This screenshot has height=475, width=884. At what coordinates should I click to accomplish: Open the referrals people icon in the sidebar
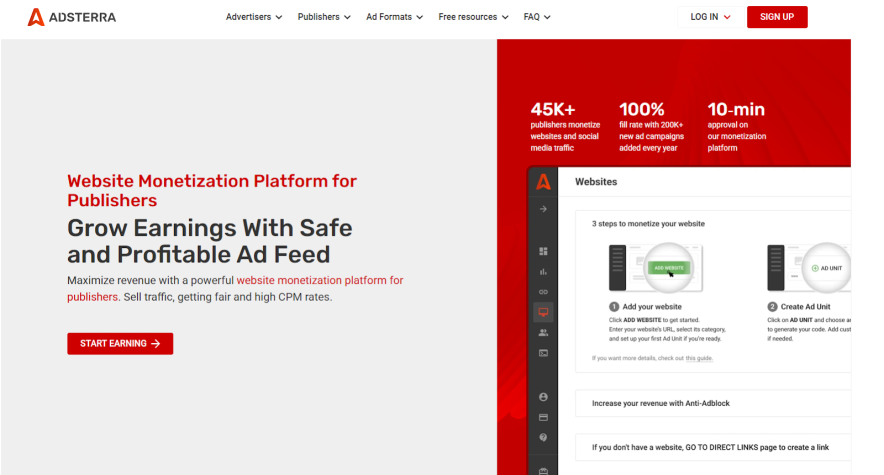click(x=543, y=332)
